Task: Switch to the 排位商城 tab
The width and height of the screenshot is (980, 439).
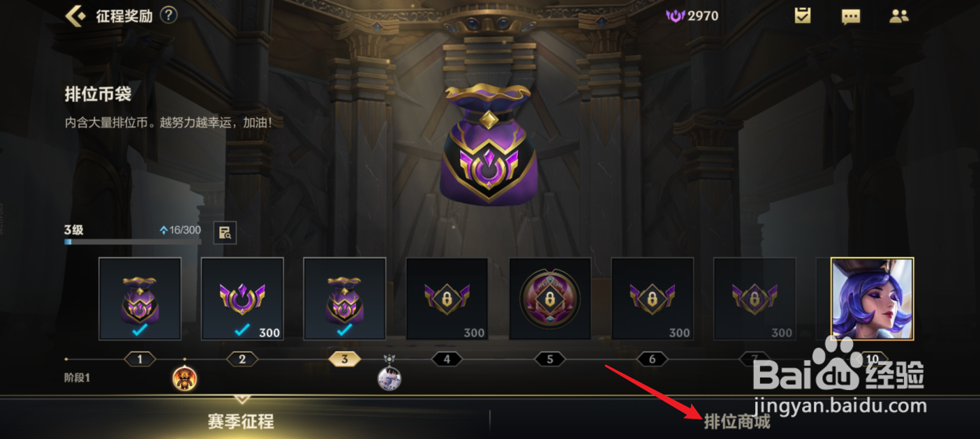Action: (736, 421)
